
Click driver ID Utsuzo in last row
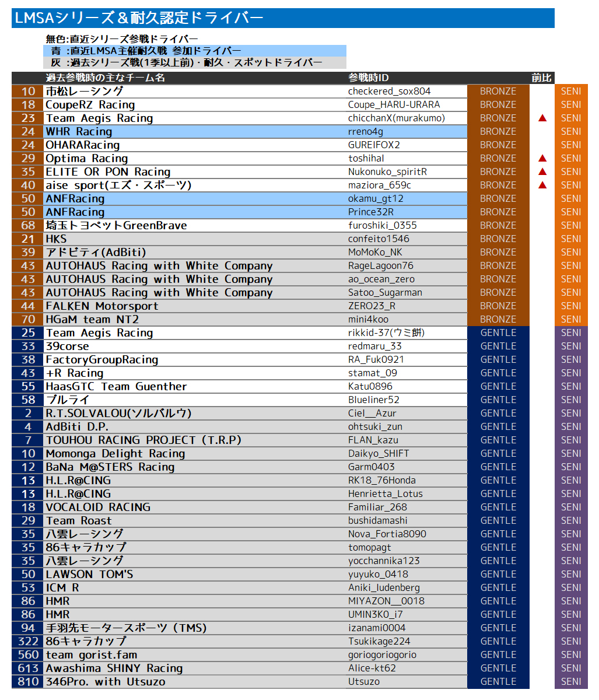(364, 682)
